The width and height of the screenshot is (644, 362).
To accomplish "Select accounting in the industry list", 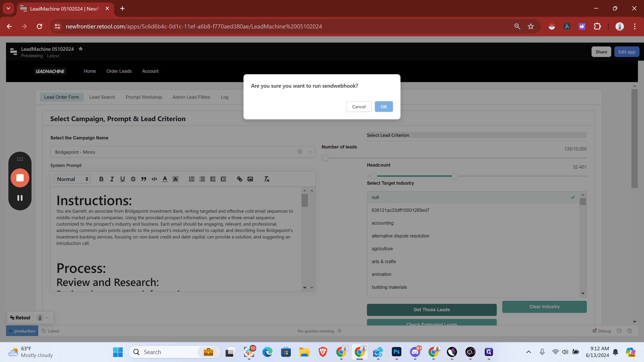I will pyautogui.click(x=473, y=223).
